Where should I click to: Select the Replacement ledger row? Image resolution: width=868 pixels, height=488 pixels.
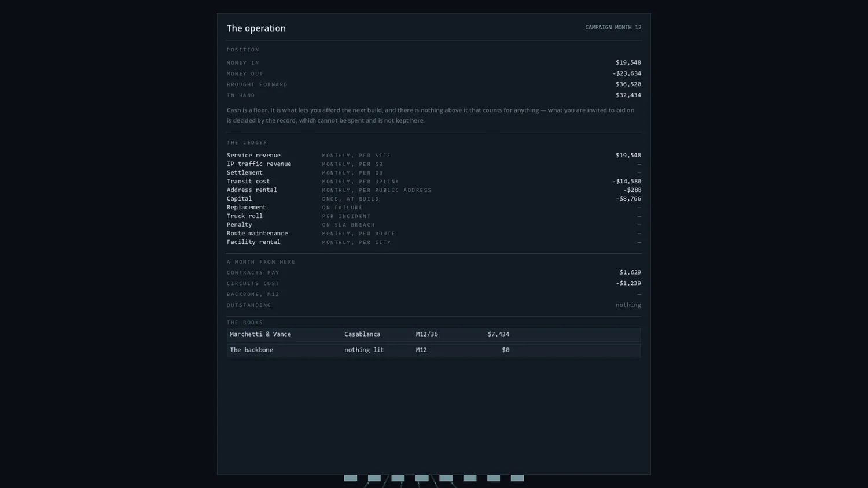433,207
